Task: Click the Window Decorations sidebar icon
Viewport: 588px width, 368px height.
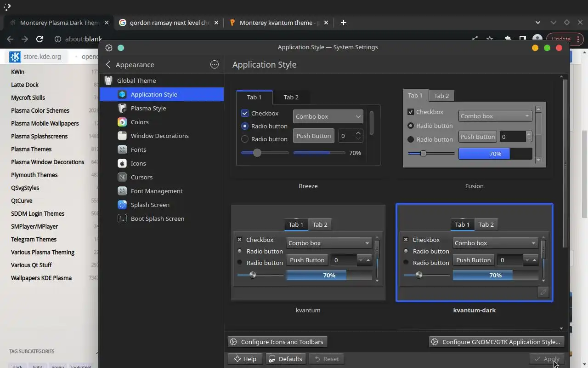Action: 122,136
